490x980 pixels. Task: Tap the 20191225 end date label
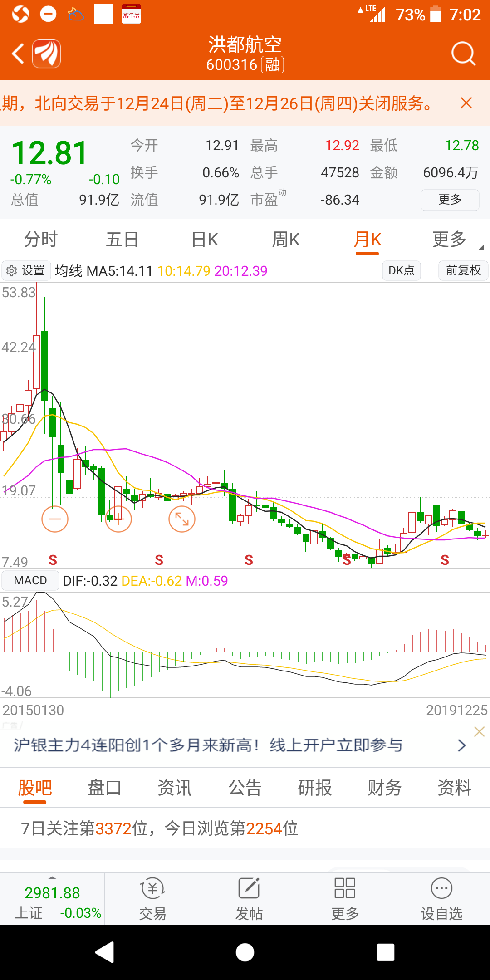456,710
